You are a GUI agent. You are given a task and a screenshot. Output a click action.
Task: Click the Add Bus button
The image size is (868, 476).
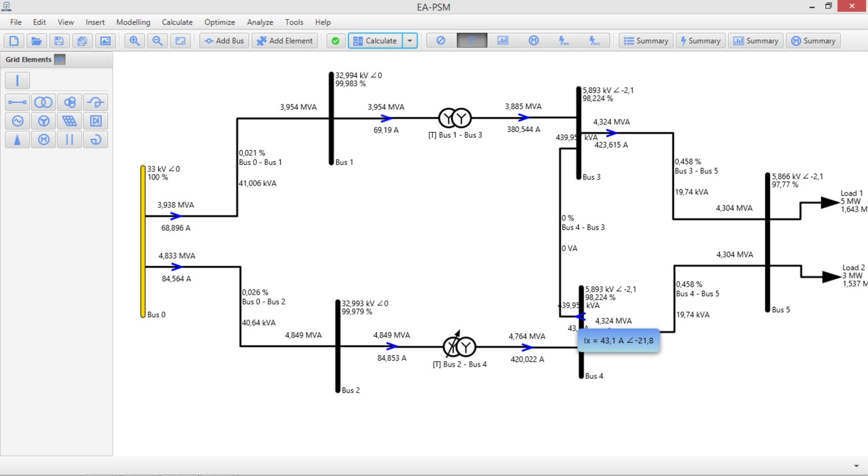[x=224, y=41]
